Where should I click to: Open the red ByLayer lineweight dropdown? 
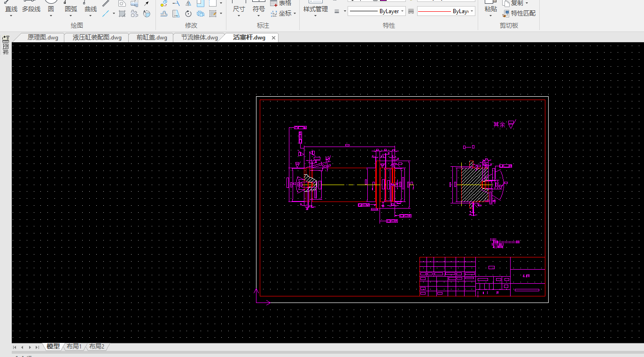pyautogui.click(x=472, y=11)
